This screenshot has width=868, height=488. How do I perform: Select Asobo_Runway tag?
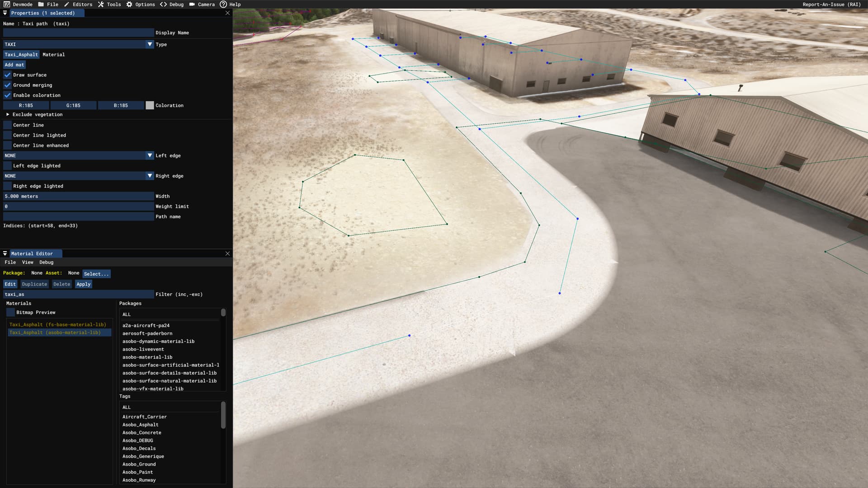tap(139, 480)
